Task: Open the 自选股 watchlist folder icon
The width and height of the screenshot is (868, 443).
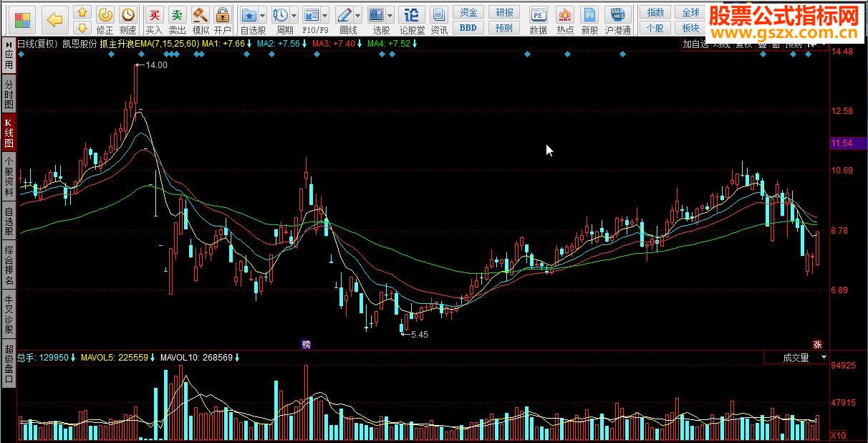Action: point(249,14)
